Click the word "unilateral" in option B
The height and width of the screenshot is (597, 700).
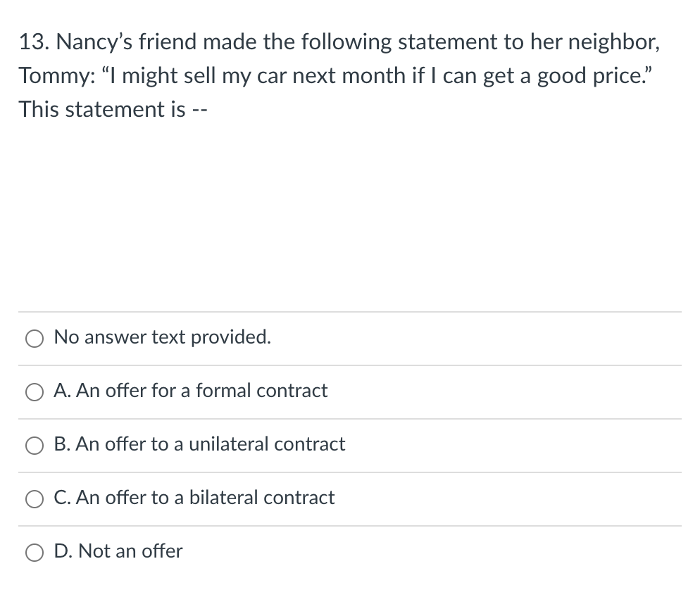(x=229, y=444)
